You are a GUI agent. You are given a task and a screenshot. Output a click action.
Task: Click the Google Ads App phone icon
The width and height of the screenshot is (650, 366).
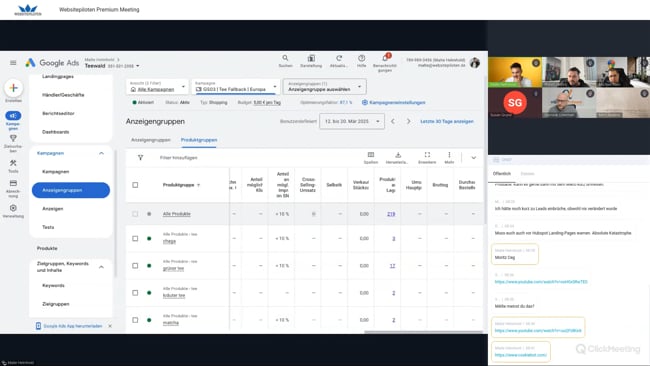point(38,326)
